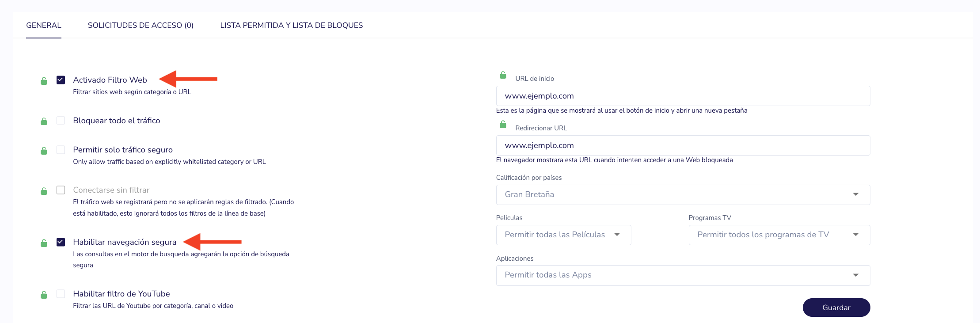Image resolution: width=980 pixels, height=323 pixels.
Task: Expand the Películas dropdown
Action: 563,235
